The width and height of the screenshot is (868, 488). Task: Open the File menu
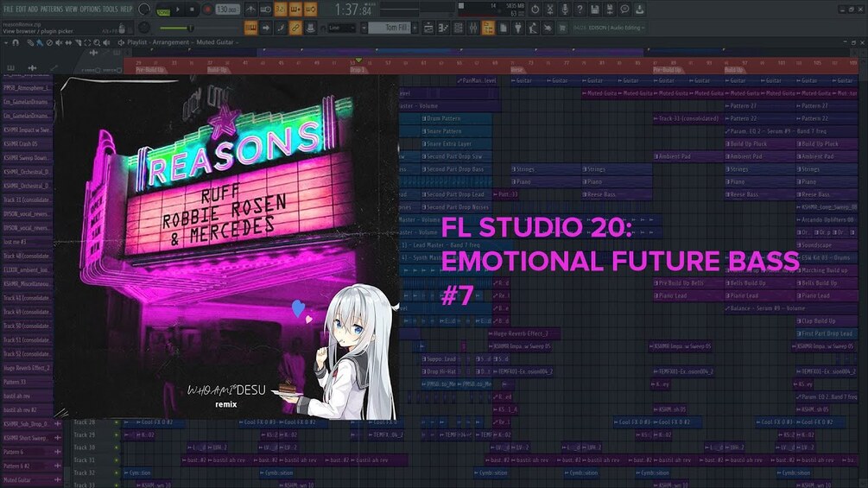(9, 9)
